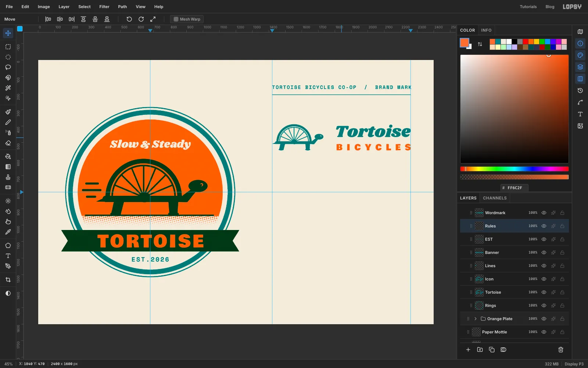
Task: Pick the magic wand tool
Action: point(8,88)
